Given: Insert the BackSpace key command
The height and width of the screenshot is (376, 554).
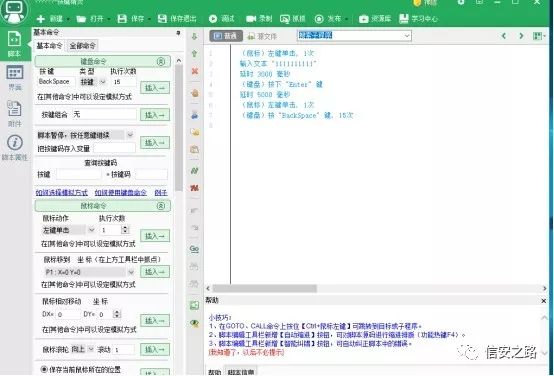Looking at the screenshot, I should point(155,88).
